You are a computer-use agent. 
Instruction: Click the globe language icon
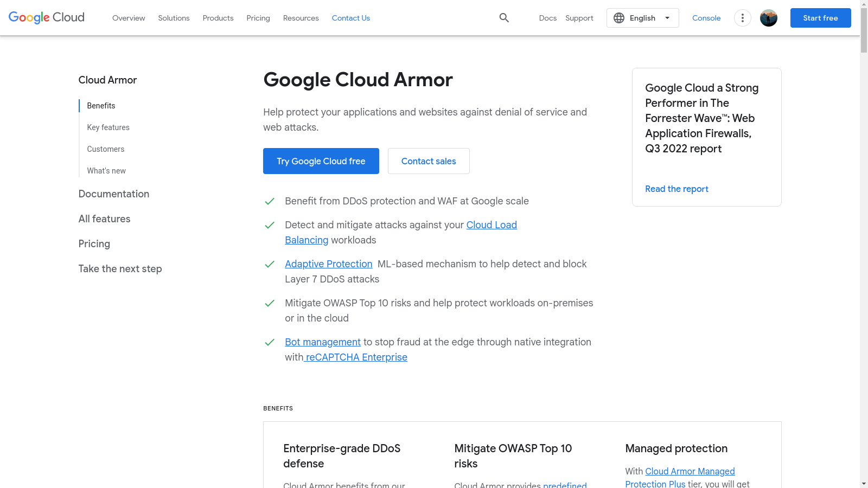[618, 18]
